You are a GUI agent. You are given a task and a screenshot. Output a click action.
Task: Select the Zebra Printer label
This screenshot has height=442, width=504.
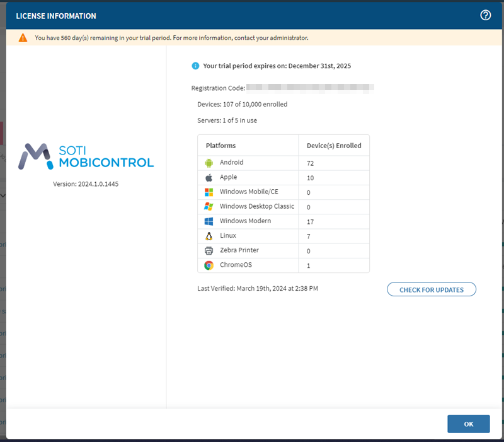[x=239, y=250]
